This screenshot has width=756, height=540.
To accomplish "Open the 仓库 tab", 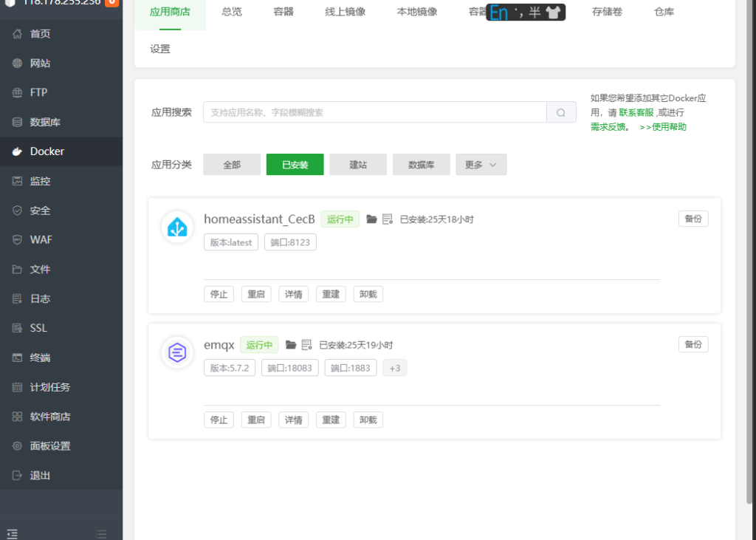I will (664, 12).
